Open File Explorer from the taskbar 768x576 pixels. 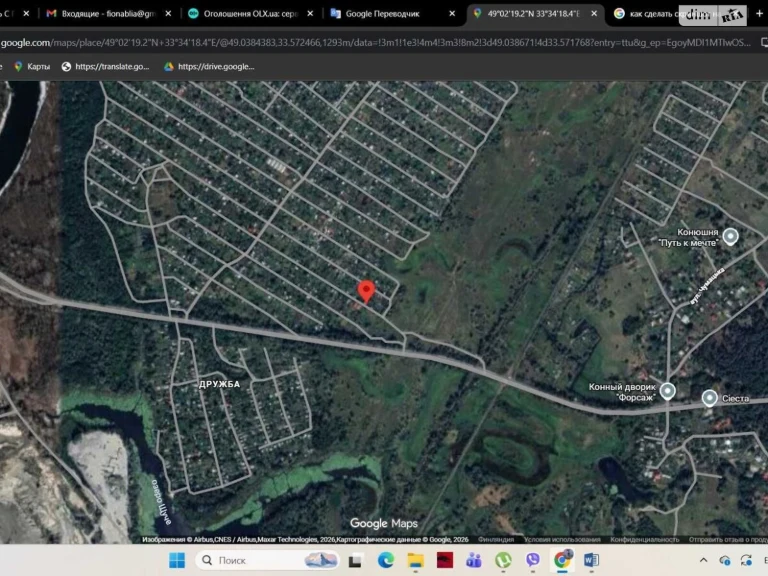point(415,560)
